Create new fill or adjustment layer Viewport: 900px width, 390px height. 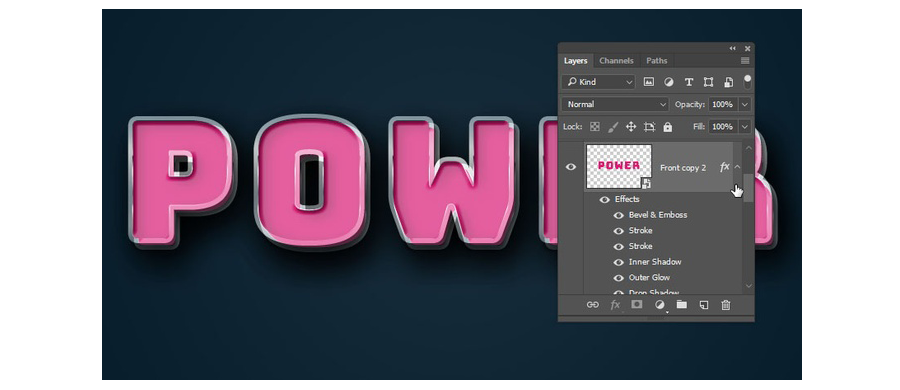point(660,305)
